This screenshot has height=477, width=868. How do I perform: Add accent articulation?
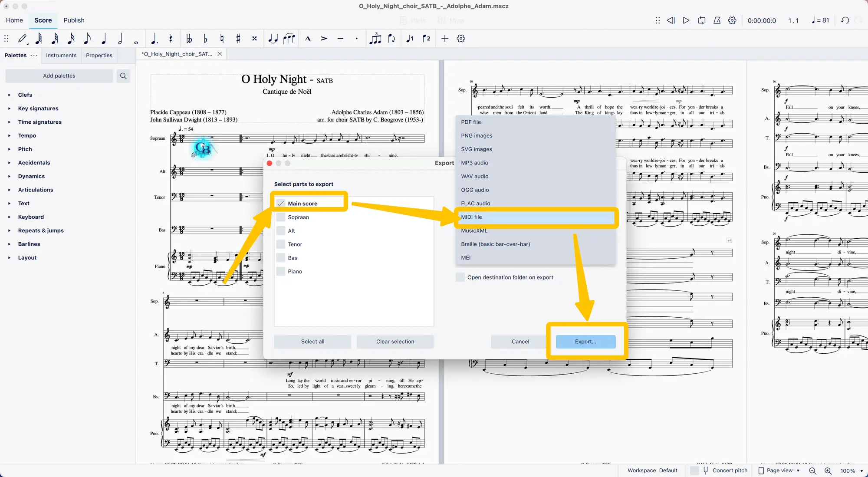(x=324, y=39)
